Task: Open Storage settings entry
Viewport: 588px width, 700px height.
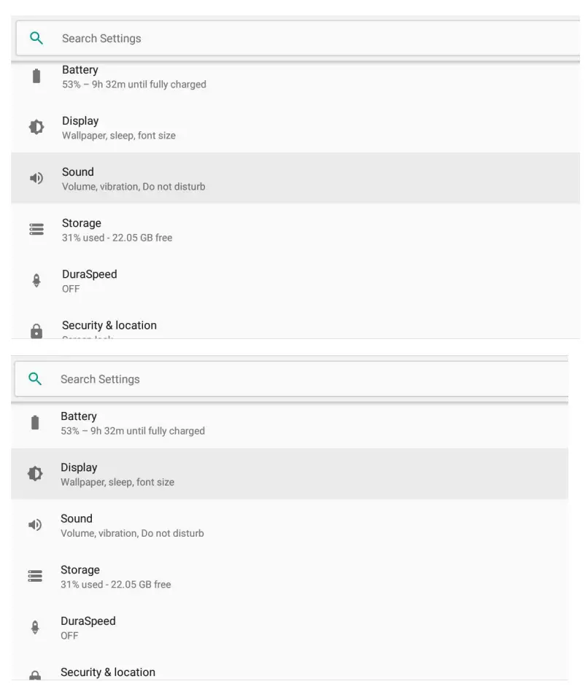Action: point(219,229)
